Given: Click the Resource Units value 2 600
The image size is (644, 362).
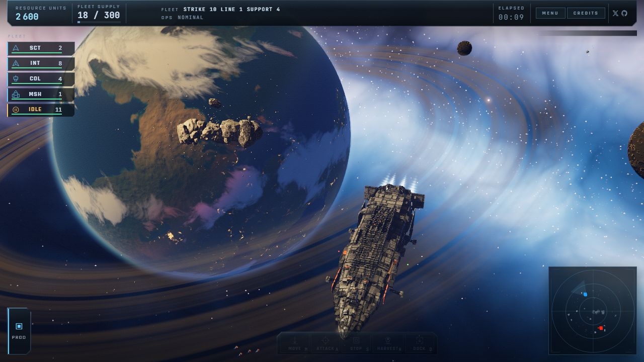Looking at the screenshot, I should coord(27,17).
